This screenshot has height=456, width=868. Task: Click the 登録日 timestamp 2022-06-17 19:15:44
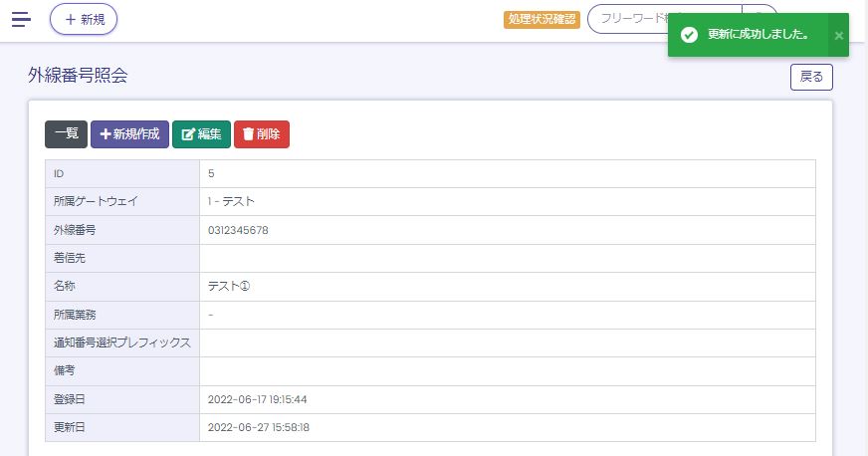257,399
